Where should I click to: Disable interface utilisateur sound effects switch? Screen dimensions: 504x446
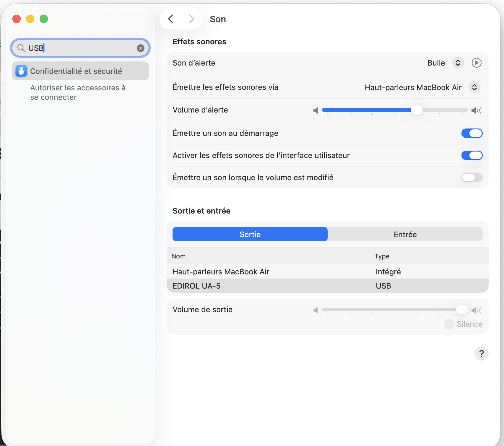[x=472, y=155]
